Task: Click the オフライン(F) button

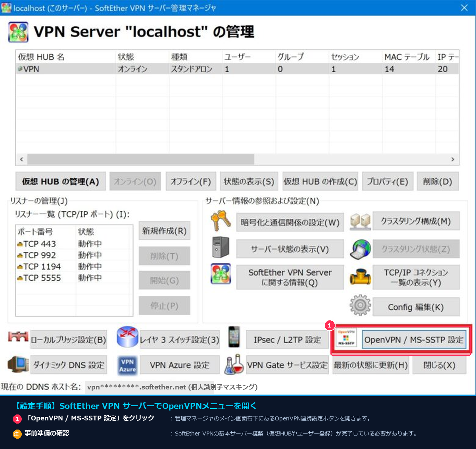Action: point(191,181)
